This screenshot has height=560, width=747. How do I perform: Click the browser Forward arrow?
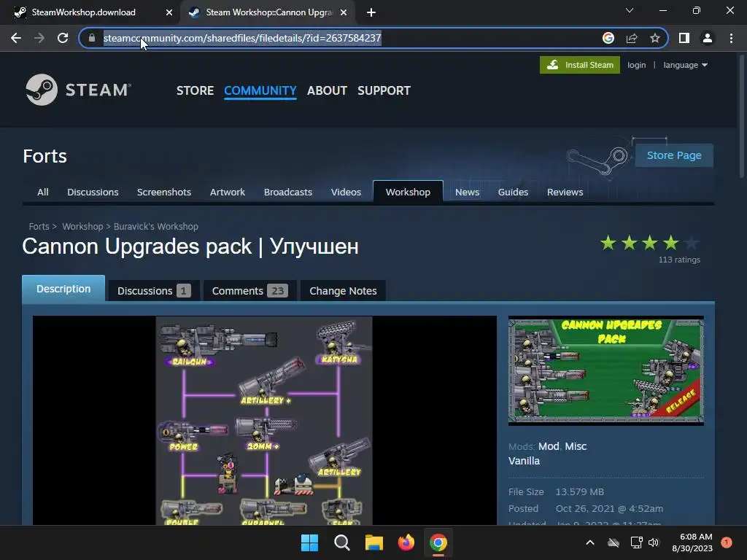pos(39,38)
